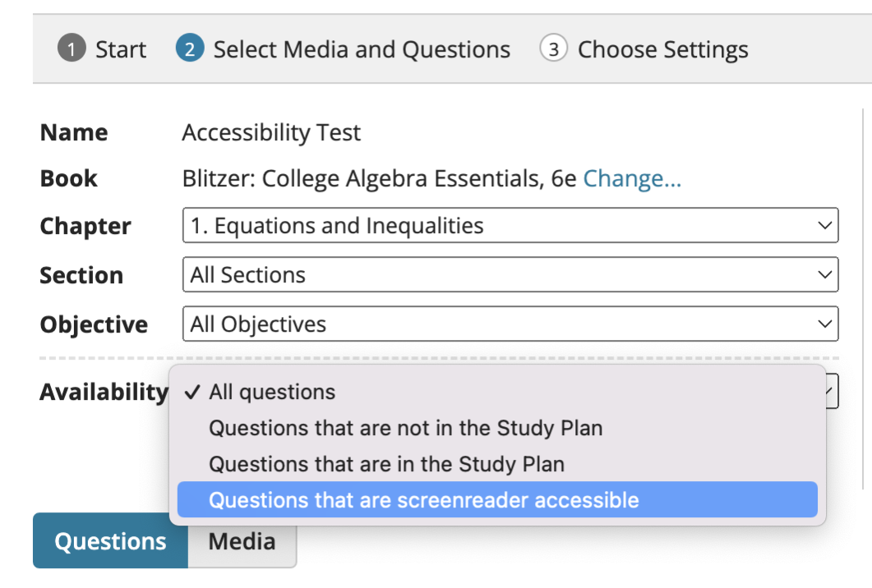Click the Chapter dropdown chevron arrow
The image size is (872, 588).
(x=825, y=226)
